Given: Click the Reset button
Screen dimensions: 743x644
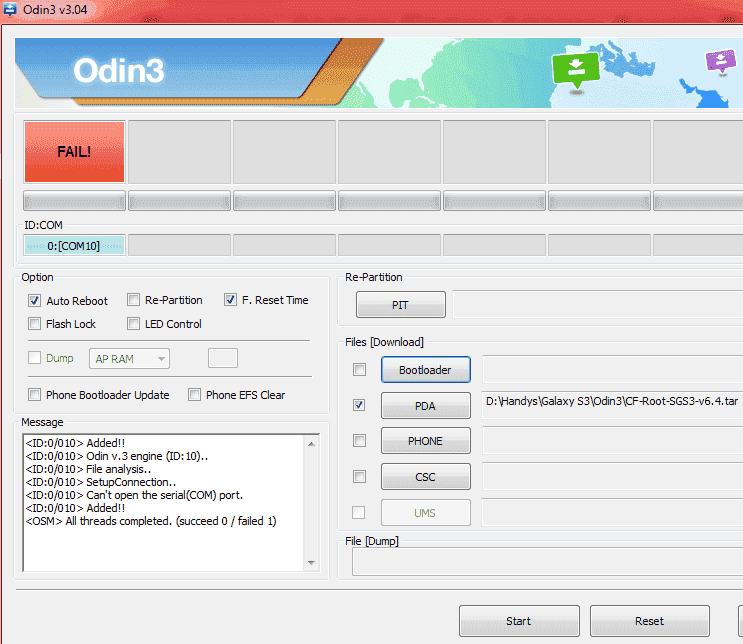Looking at the screenshot, I should click(650, 621).
